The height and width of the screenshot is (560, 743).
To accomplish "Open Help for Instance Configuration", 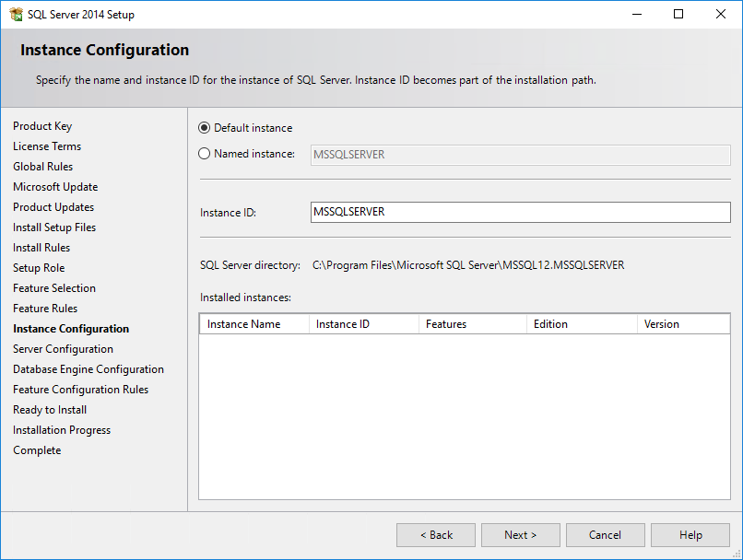I will (690, 535).
